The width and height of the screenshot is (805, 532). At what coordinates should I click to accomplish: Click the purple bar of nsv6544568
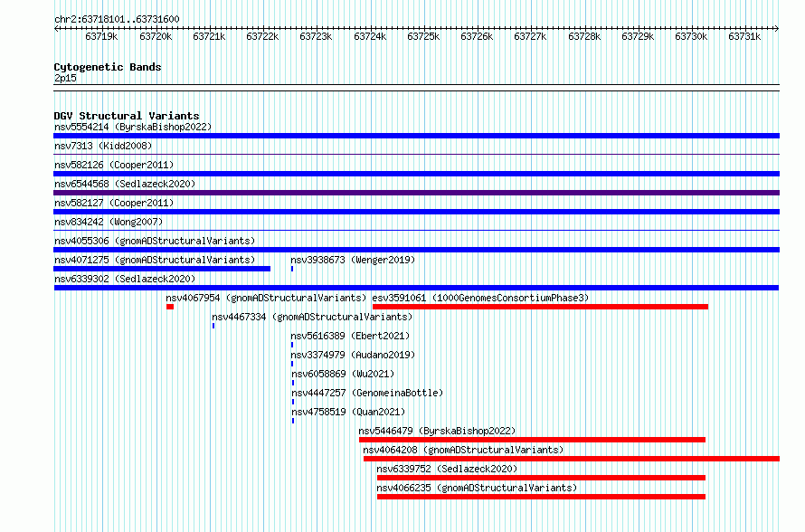416,193
